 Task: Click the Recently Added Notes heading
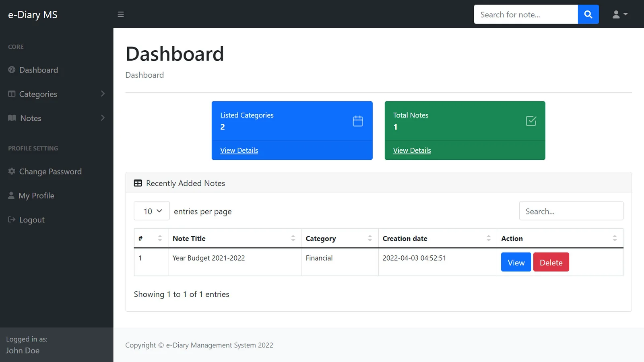[186, 183]
